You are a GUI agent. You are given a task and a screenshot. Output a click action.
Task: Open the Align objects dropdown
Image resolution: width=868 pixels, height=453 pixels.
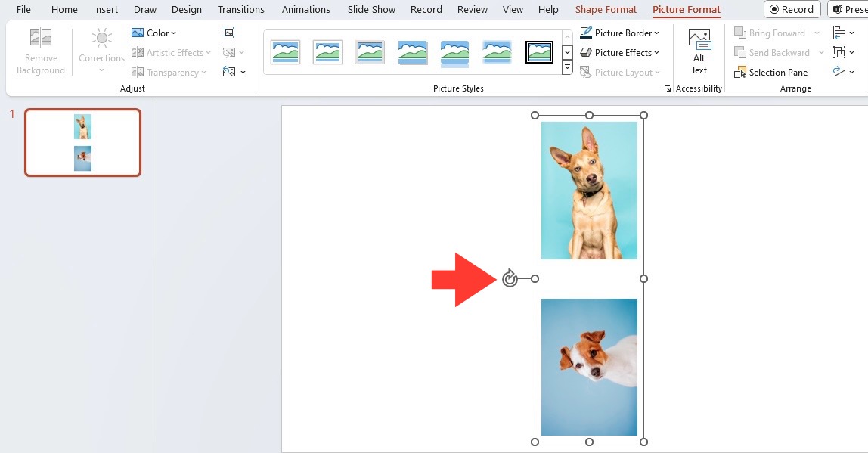click(844, 33)
